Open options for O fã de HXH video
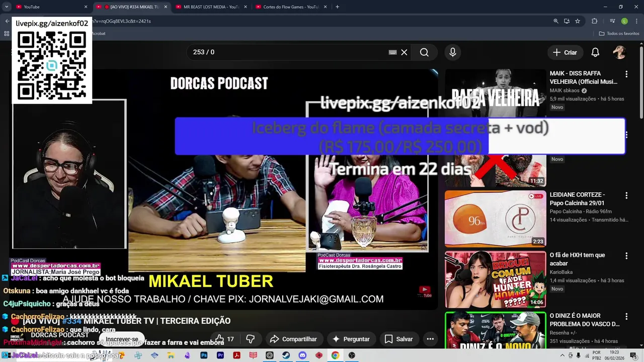This screenshot has width=644, height=362. 626,256
